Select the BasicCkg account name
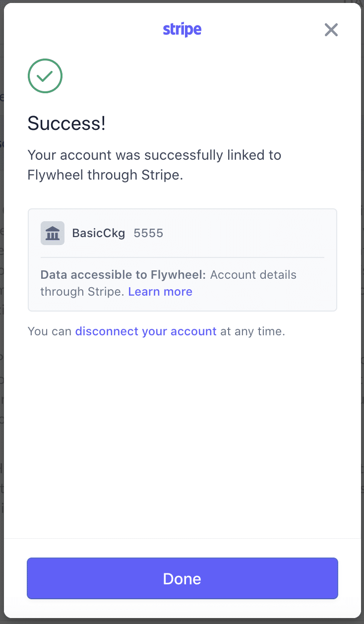The image size is (364, 624). pyautogui.click(x=99, y=233)
